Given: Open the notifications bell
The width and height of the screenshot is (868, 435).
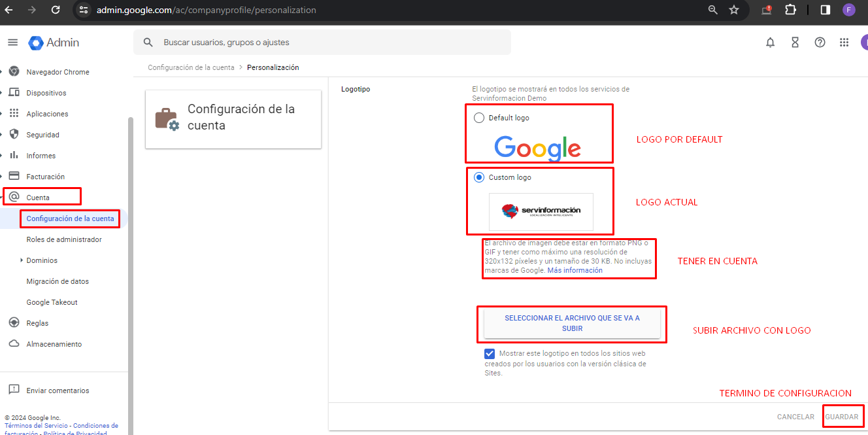Looking at the screenshot, I should [x=771, y=43].
